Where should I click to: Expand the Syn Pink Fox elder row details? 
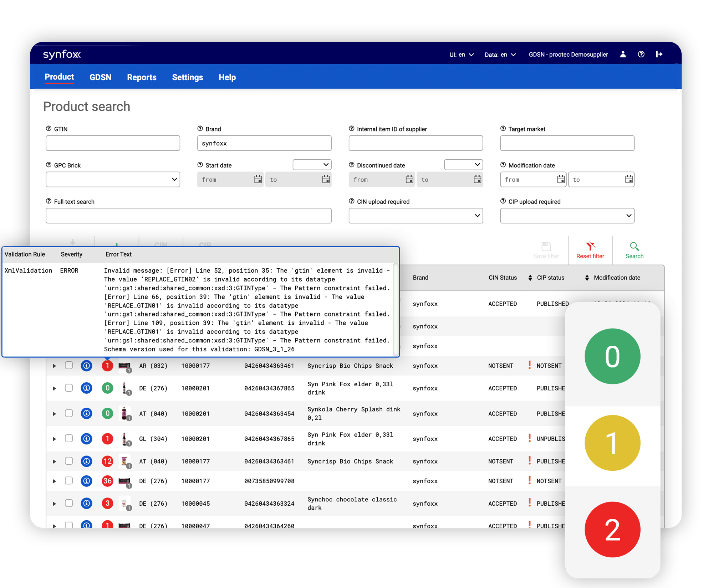[x=54, y=388]
